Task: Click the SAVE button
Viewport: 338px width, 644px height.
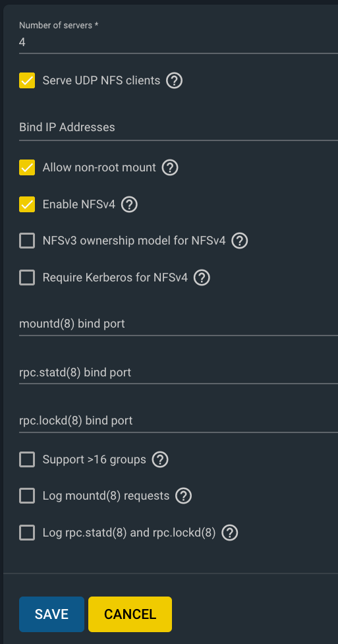Action: coord(52,614)
